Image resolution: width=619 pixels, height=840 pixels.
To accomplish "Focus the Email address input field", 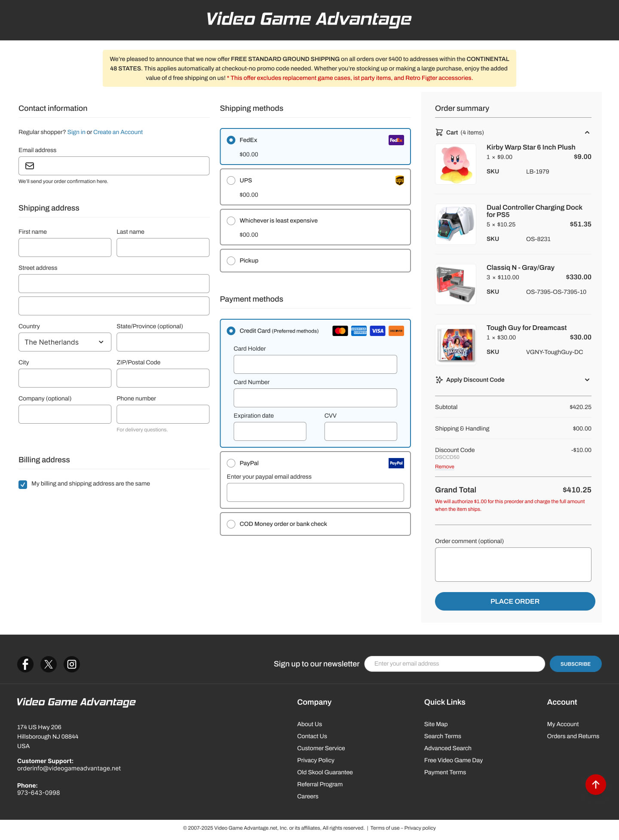I will [114, 166].
